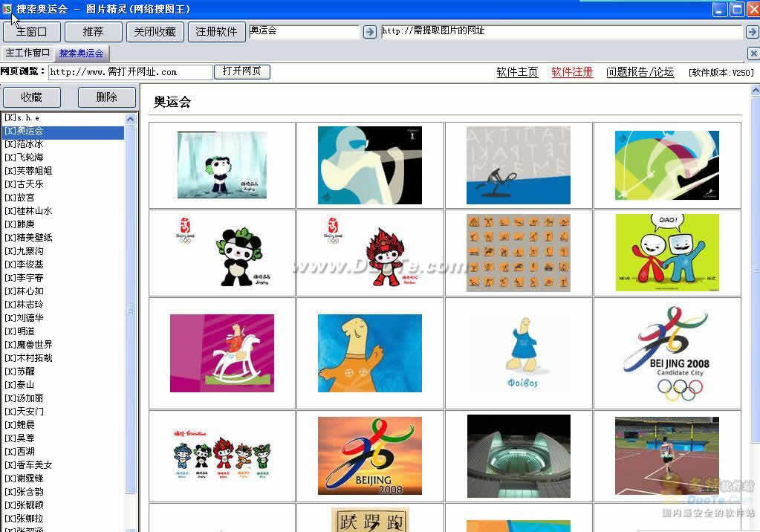Viewport: 760px width, 532px height.
Task: Select [K]故宫 in favorites list
Action: click(x=64, y=198)
